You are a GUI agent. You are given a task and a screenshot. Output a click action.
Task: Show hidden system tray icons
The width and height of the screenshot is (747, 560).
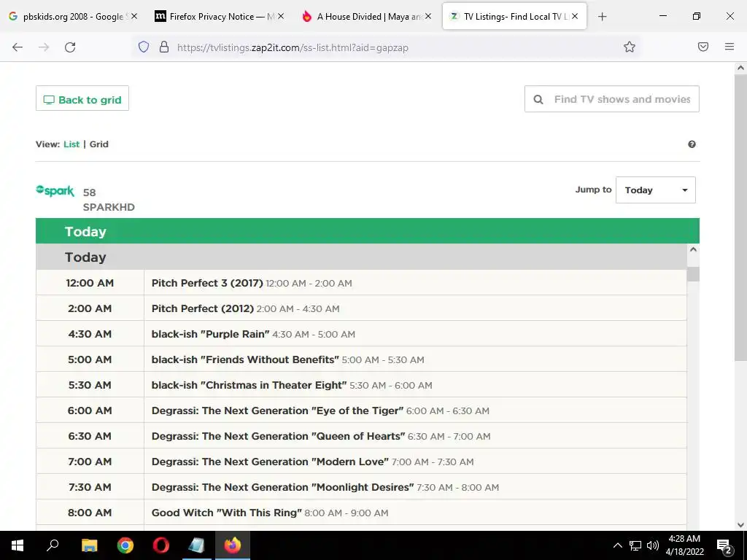617,545
